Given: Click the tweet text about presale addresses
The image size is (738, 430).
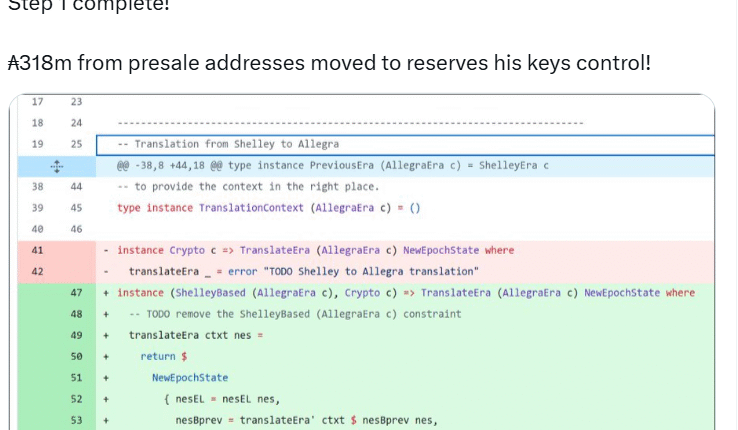Looking at the screenshot, I should pos(329,63).
